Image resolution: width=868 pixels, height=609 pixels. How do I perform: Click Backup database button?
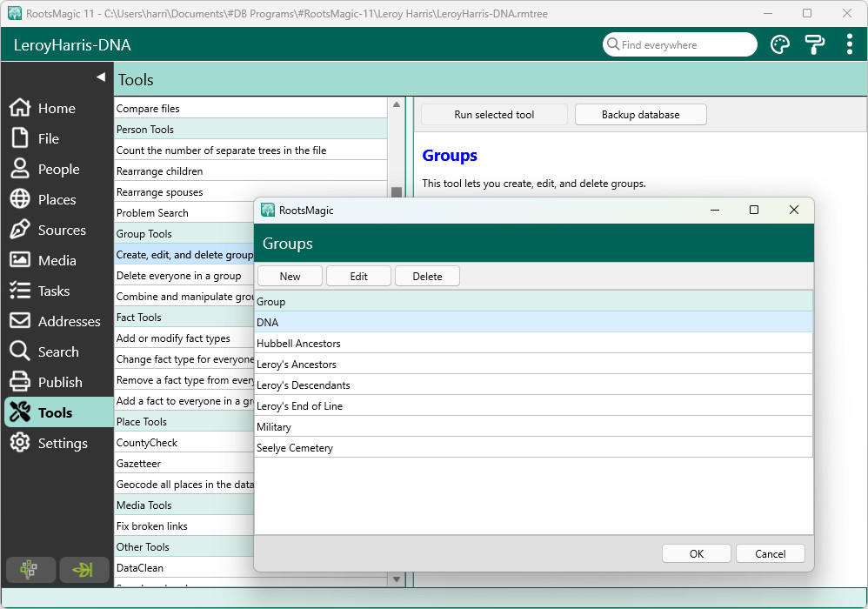coord(640,115)
